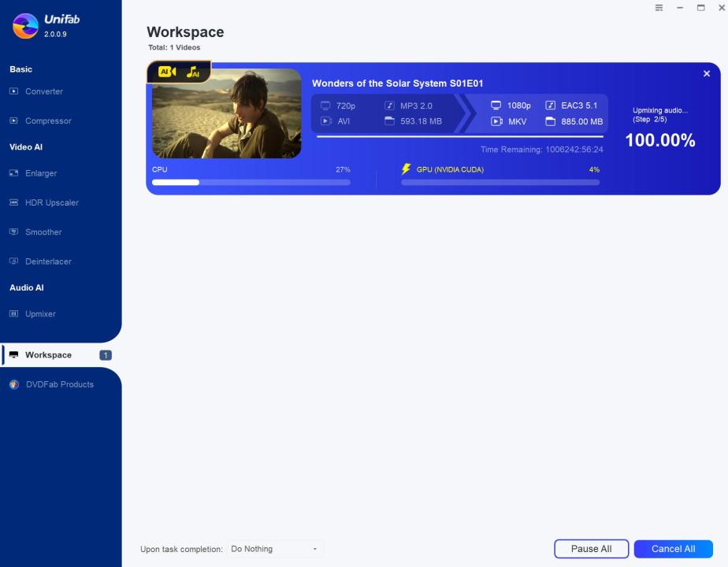
Task: Switch to the Upmixer module
Action: (40, 313)
